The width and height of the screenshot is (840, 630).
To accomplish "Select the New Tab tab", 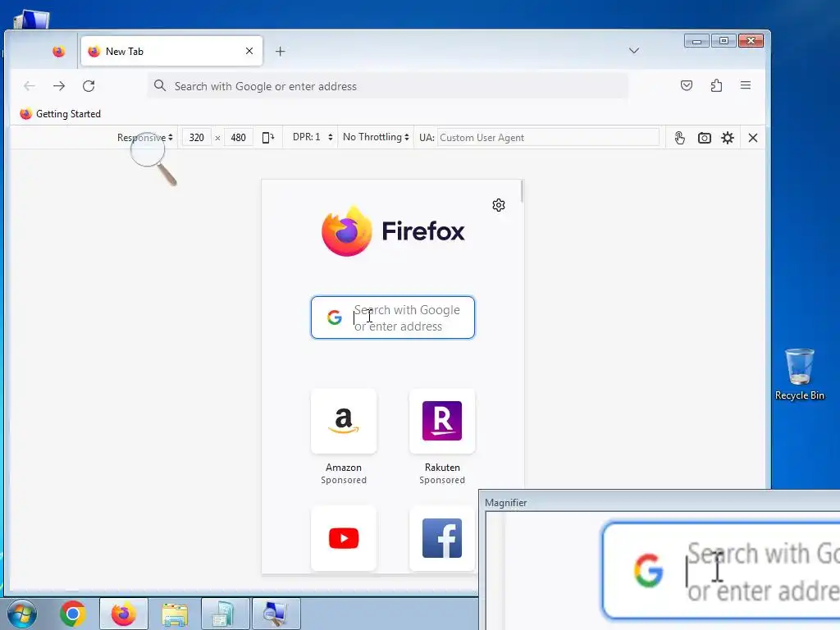I will point(171,51).
